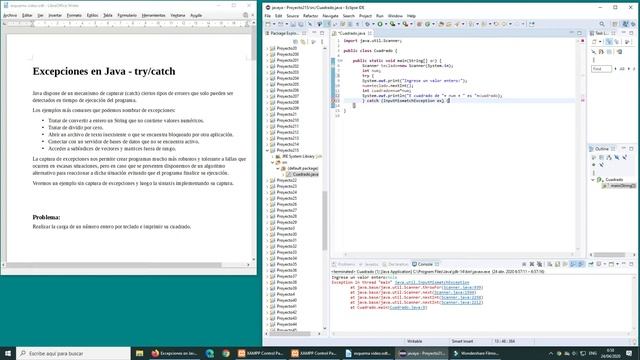Switch to the Declaration tab
The height and width of the screenshot is (360, 640).
[x=395, y=264]
